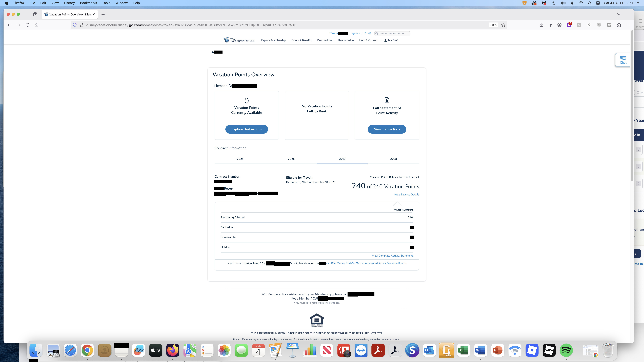Open the tracking protection shield icon

point(74,25)
